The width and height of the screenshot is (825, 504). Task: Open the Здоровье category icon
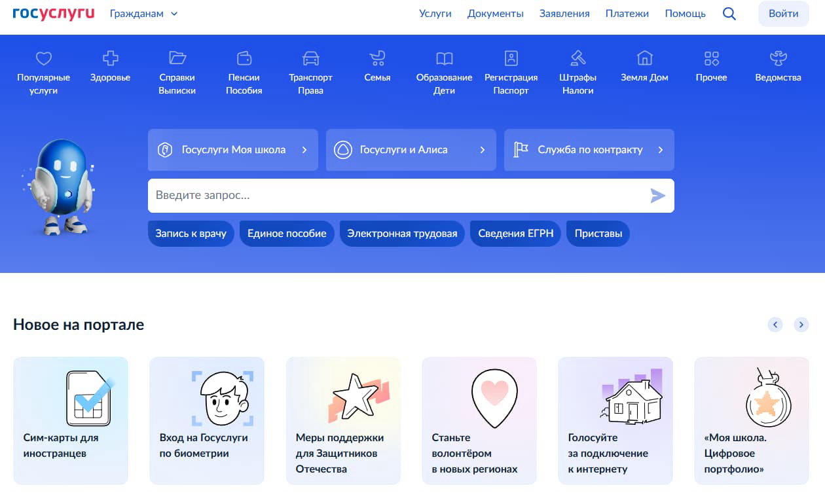tap(110, 59)
